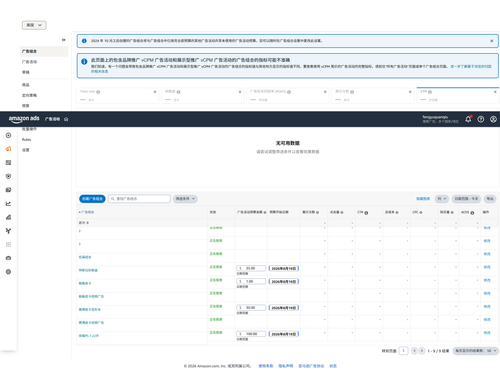This screenshot has width=500, height=374.
Task: Collapse the side menu with the arrow-bar icon
Action: point(64,40)
